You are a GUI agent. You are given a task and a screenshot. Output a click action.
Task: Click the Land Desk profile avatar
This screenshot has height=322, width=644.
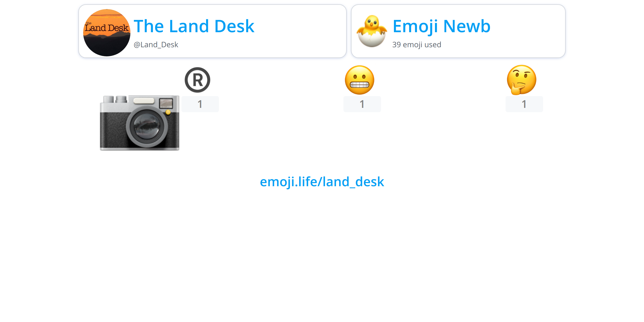click(107, 33)
